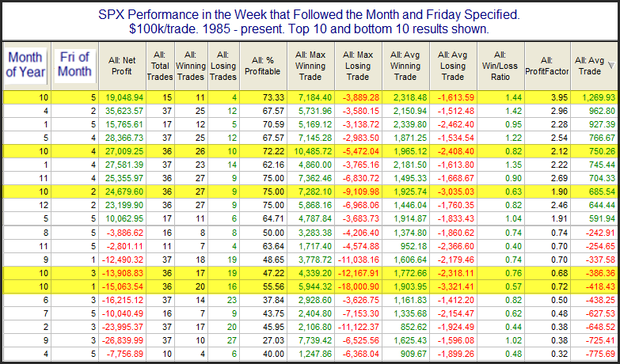Click the avg trade value 750.26
620x364 pixels.
point(603,151)
